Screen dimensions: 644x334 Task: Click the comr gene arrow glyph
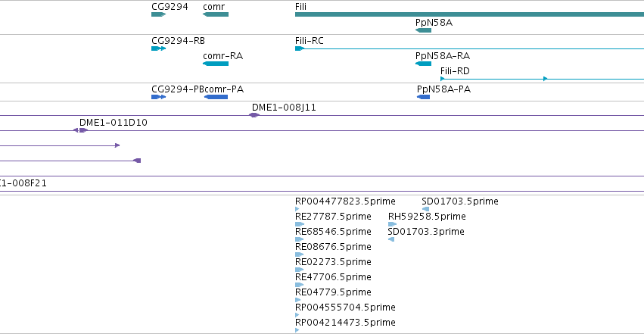pyautogui.click(x=216, y=14)
